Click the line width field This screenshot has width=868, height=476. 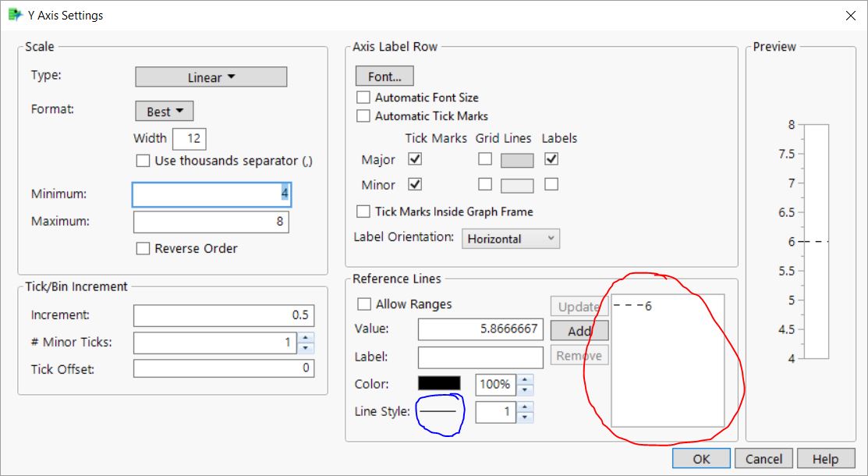click(495, 412)
